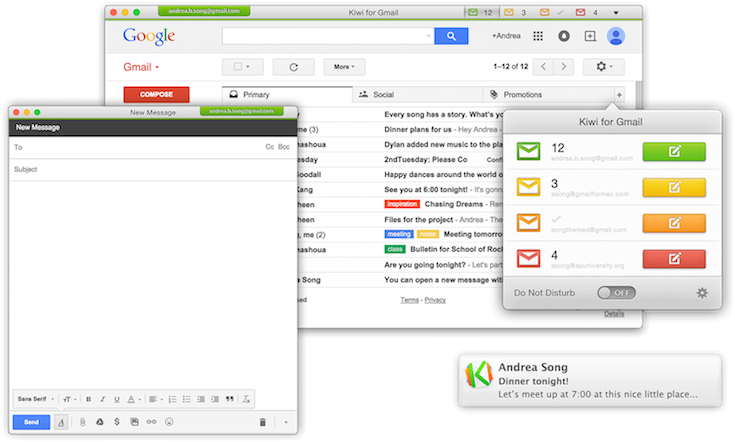Open more options arrow beside trash
735x442 pixels.
click(x=285, y=422)
